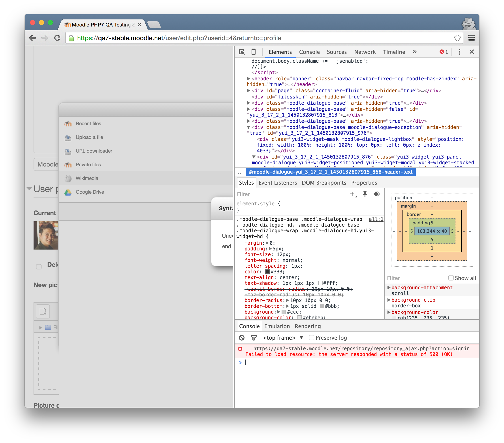Toggle the device mode phone icon
The width and height of the screenshot is (504, 443).
pyautogui.click(x=254, y=52)
